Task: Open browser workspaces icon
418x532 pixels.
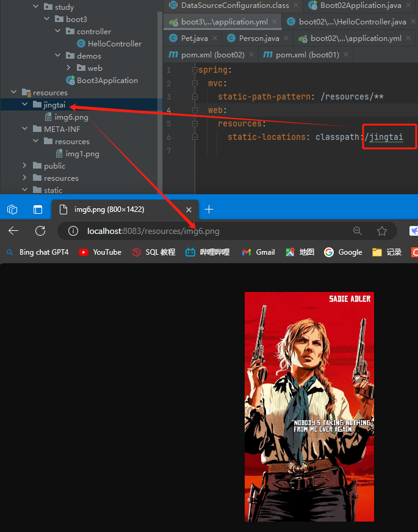Action: click(12, 210)
